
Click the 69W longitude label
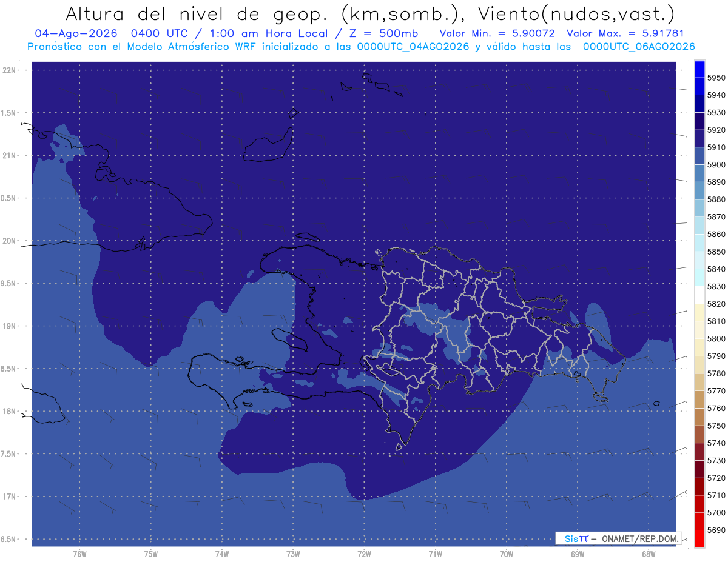(577, 554)
